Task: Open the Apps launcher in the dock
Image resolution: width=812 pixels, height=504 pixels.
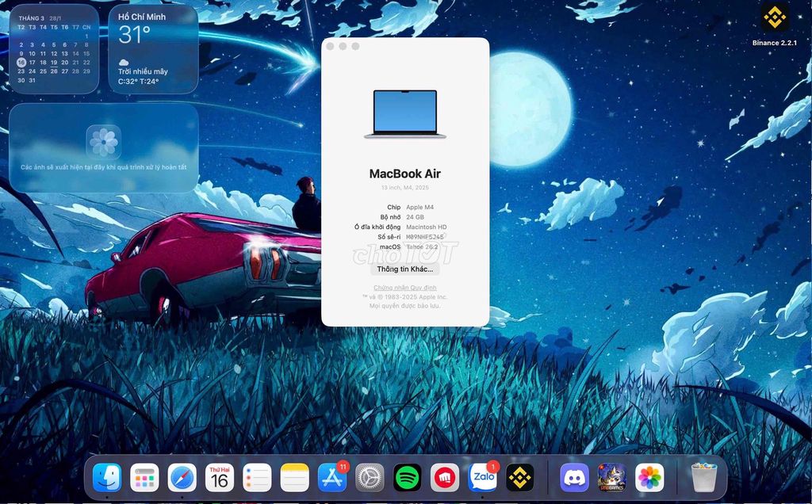Action: 144,477
